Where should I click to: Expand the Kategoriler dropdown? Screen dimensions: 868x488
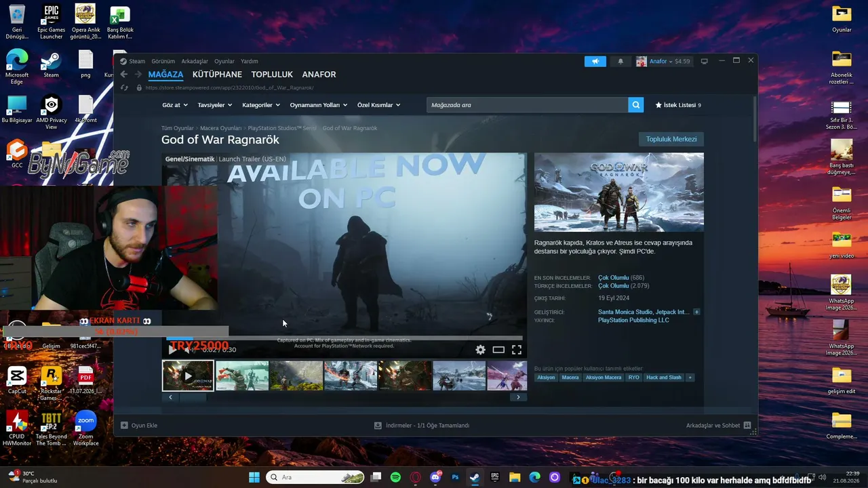[x=261, y=105]
